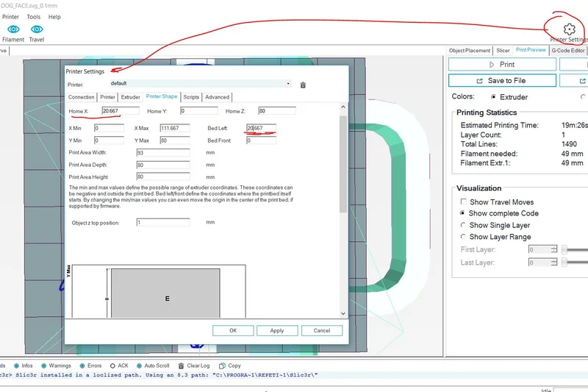Open Printer Settings gear icon

coord(569,29)
